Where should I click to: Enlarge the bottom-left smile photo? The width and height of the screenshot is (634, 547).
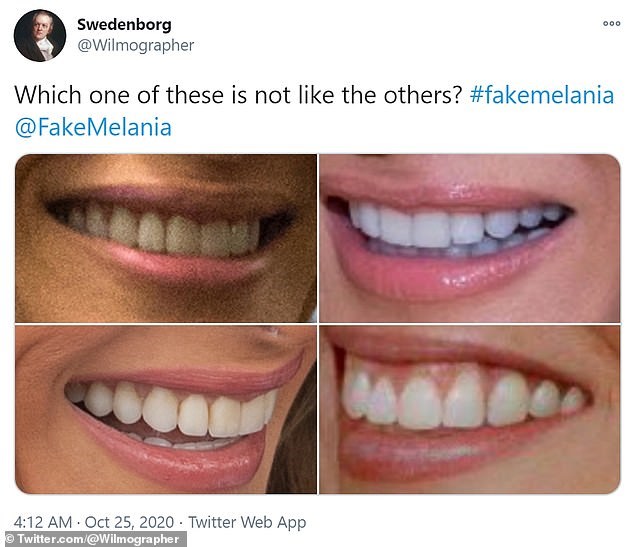tap(166, 410)
